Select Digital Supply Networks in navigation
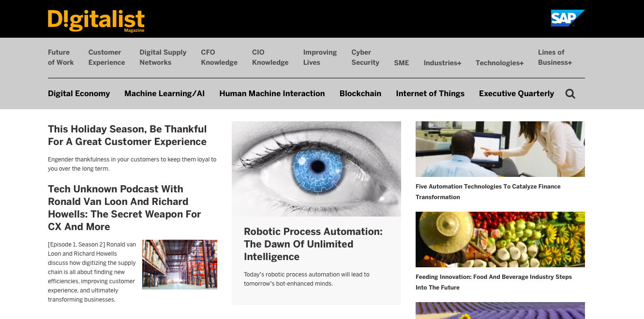This screenshot has width=644, height=319. 163,58
